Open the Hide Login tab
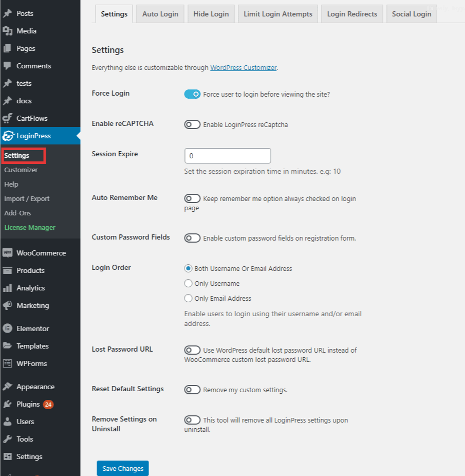Image resolution: width=465 pixels, height=476 pixels. click(x=211, y=14)
